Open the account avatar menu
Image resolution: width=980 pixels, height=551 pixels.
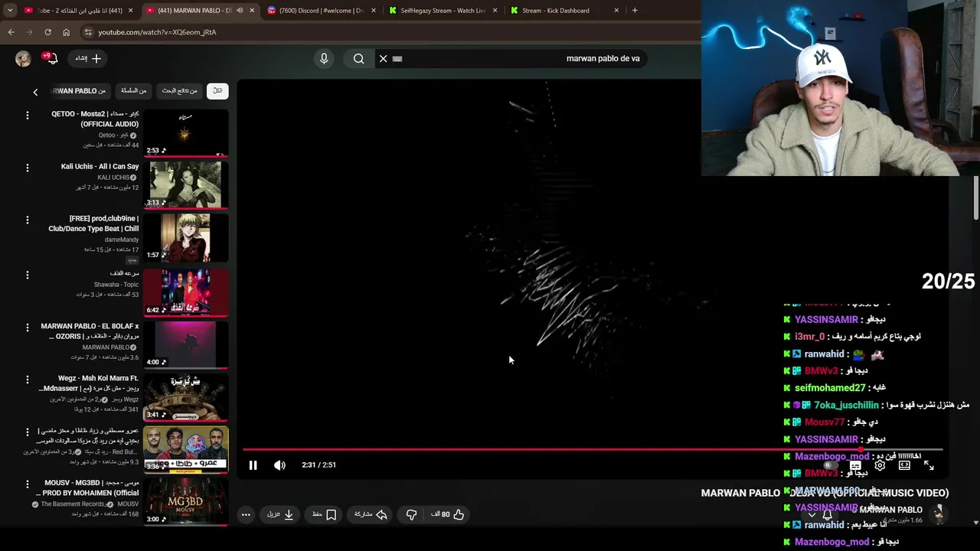point(23,58)
